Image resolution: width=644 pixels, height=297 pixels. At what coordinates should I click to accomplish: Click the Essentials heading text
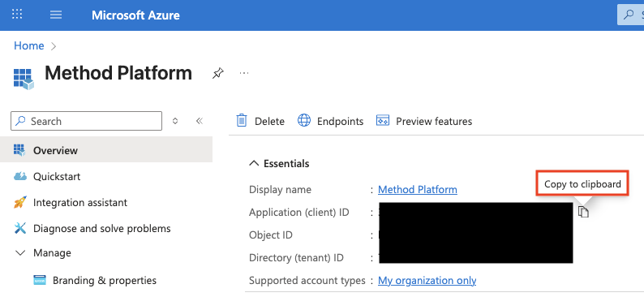pos(286,163)
